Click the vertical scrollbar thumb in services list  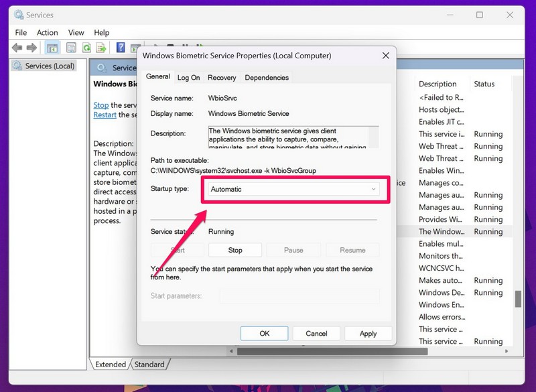(517, 299)
